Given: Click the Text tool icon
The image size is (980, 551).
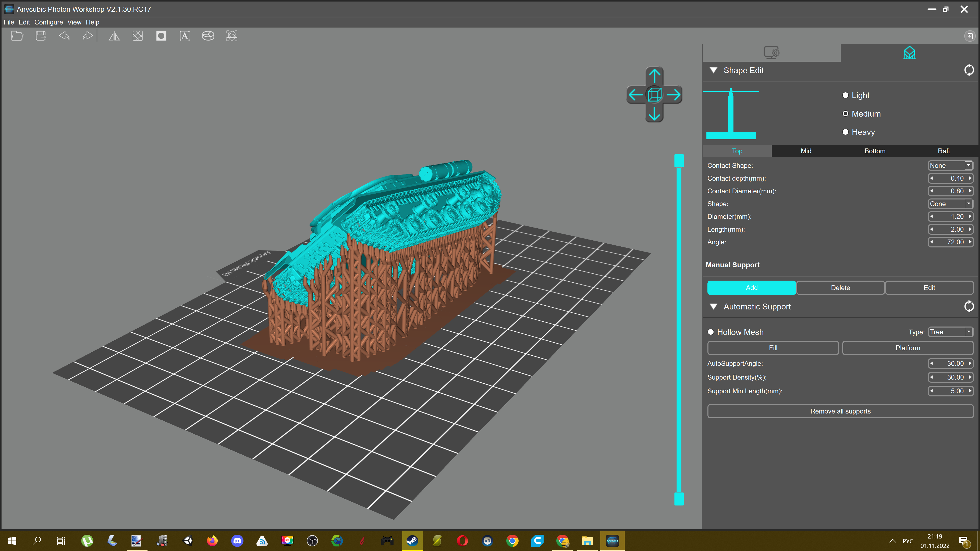Looking at the screenshot, I should pyautogui.click(x=185, y=36).
